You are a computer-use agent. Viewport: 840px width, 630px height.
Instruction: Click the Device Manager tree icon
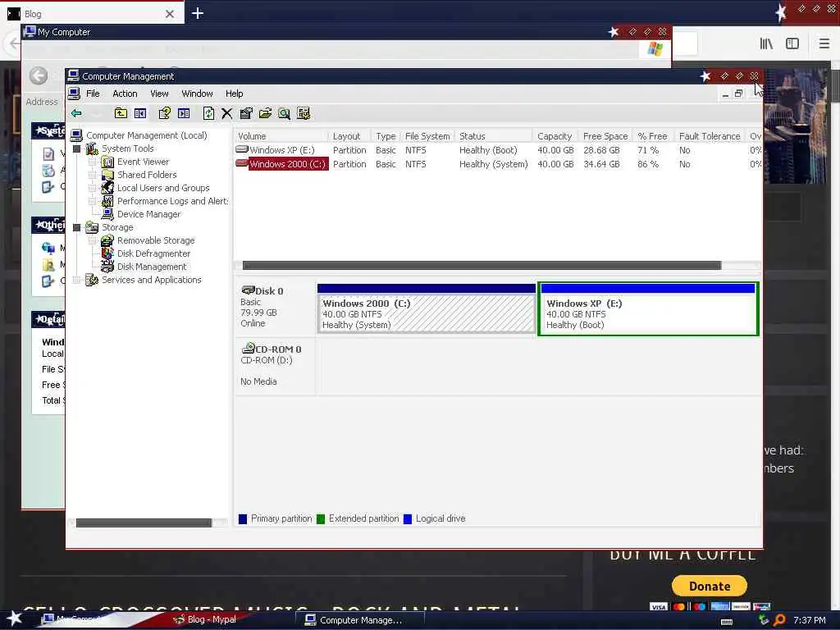[x=107, y=214]
